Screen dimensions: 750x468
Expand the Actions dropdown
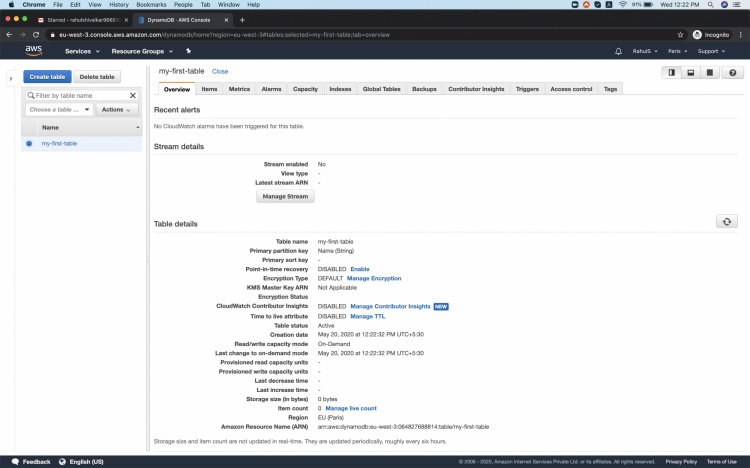(x=117, y=110)
